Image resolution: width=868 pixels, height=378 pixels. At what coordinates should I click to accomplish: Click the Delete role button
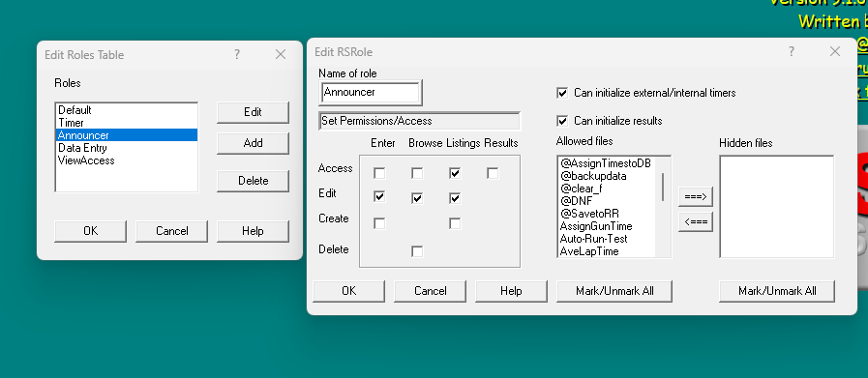coord(253,181)
